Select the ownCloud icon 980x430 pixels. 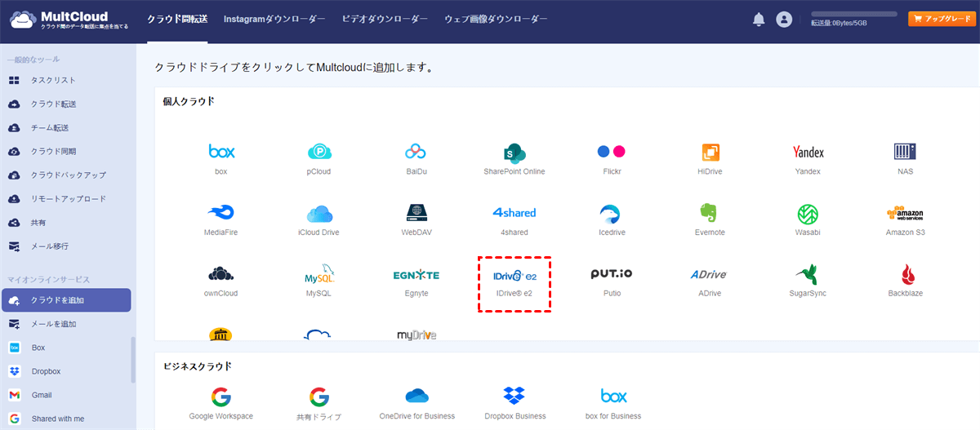[221, 274]
